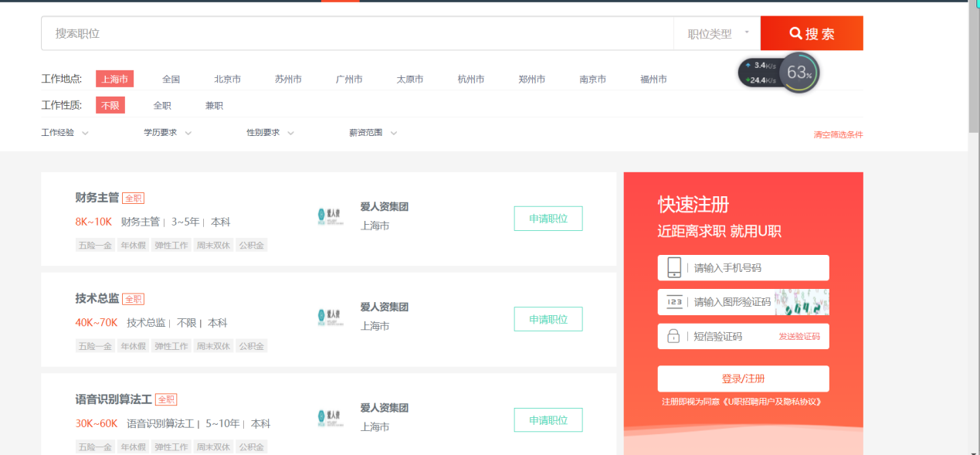Select 全职 work type filter
The height and width of the screenshot is (455, 980).
pyautogui.click(x=162, y=106)
